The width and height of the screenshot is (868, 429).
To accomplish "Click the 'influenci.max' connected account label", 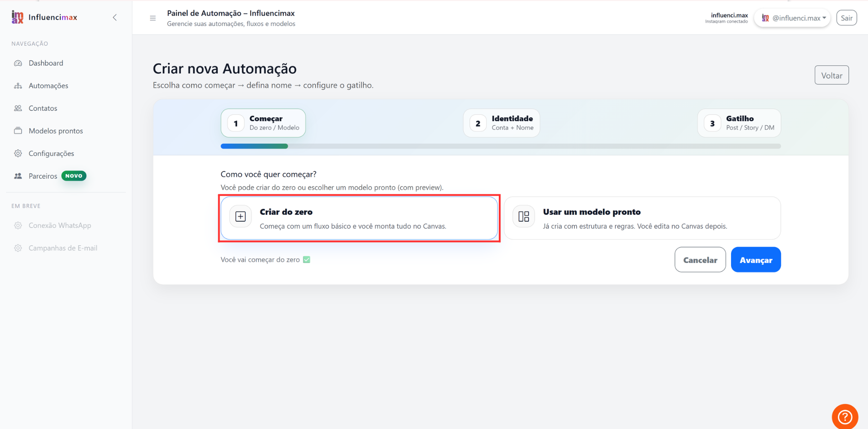I will 729,15.
